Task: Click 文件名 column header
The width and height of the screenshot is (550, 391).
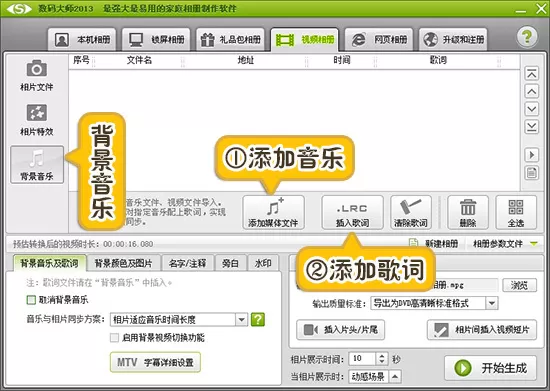Action: coord(139,60)
